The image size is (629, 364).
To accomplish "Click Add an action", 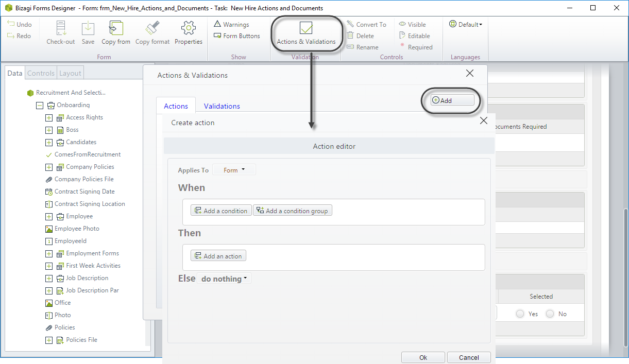I will coord(218,256).
